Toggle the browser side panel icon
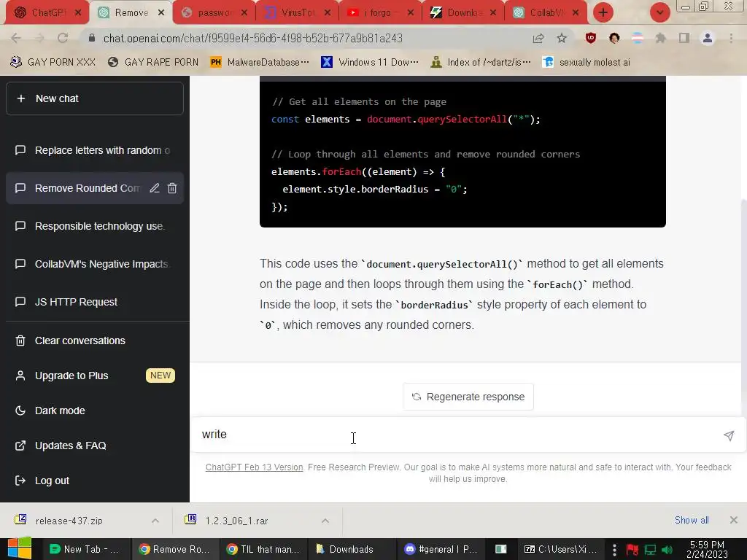 pos(684,38)
